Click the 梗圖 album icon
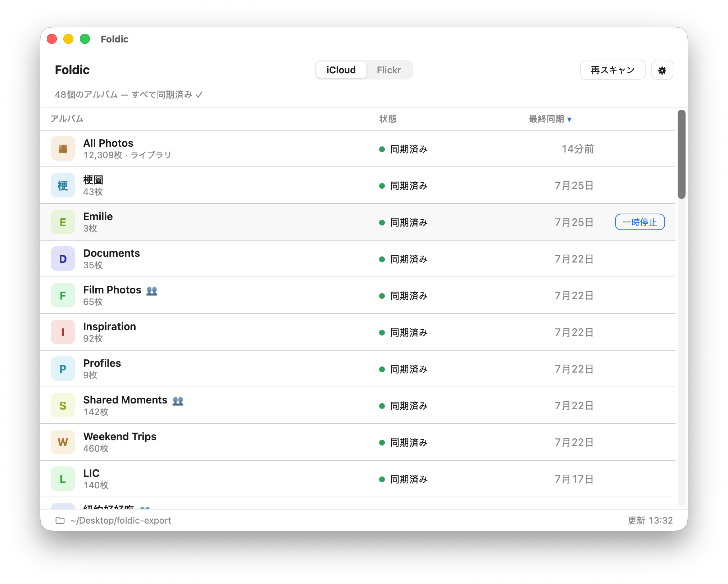This screenshot has width=728, height=584. pos(63,185)
